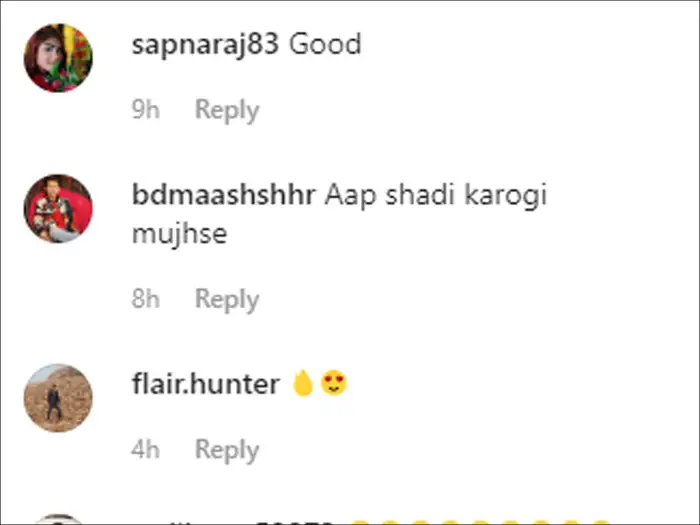The width and height of the screenshot is (700, 525).
Task: Go to the flair.hunter username
Action: pos(205,384)
